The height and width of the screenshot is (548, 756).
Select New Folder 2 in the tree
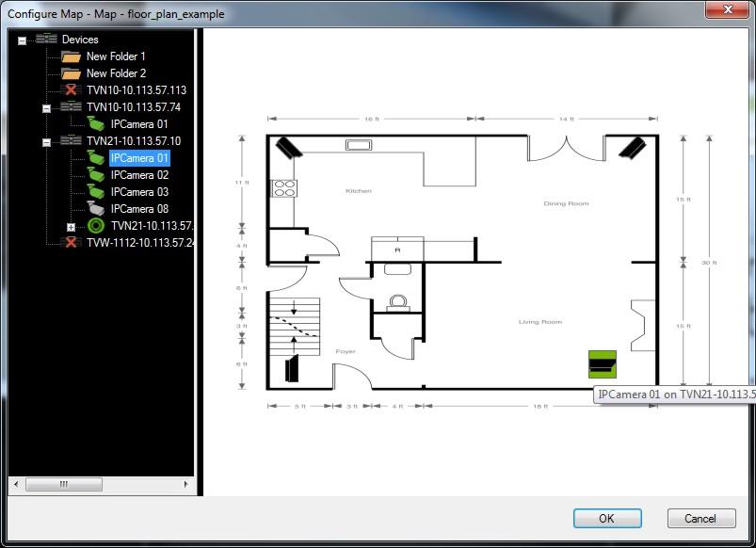pyautogui.click(x=116, y=73)
